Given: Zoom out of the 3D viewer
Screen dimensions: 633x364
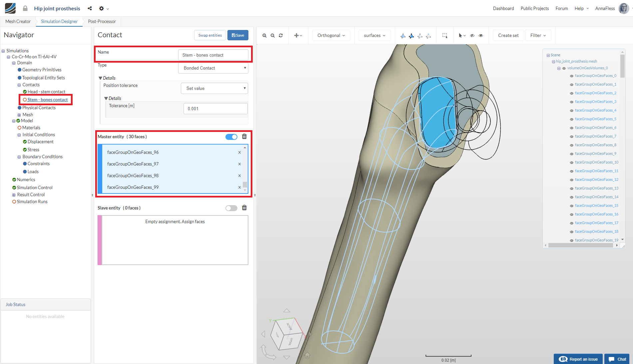Looking at the screenshot, I should tap(273, 36).
